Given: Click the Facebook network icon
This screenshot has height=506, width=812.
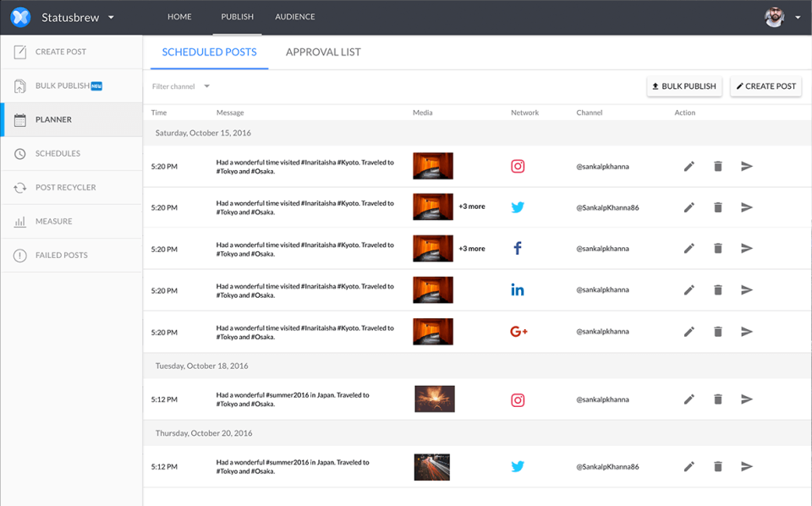Looking at the screenshot, I should (518, 249).
